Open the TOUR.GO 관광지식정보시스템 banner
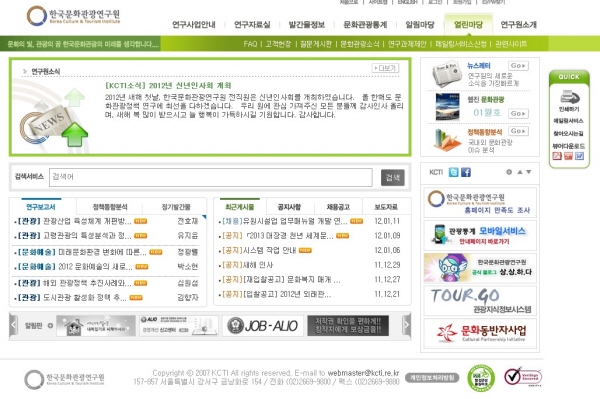This screenshot has width=600, height=399. pyautogui.click(x=480, y=301)
